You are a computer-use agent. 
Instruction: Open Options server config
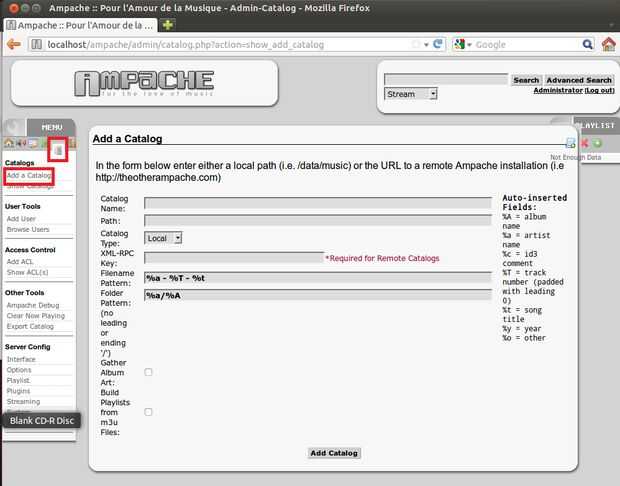pyautogui.click(x=19, y=370)
